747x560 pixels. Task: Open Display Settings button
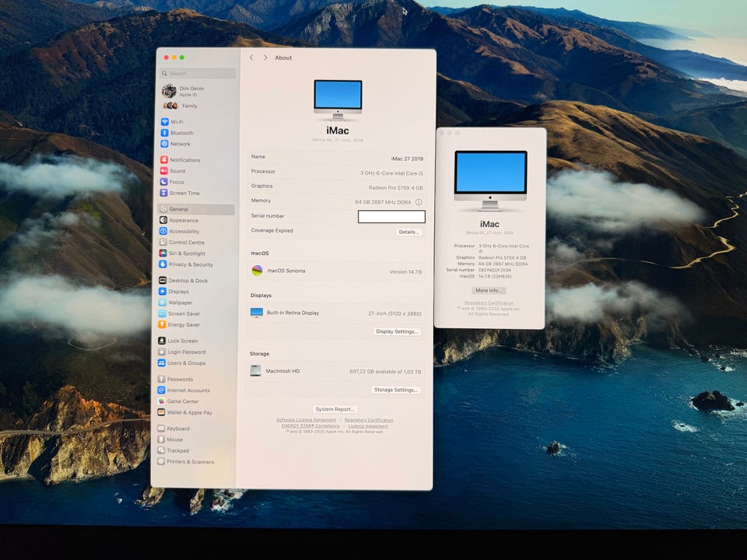click(397, 331)
